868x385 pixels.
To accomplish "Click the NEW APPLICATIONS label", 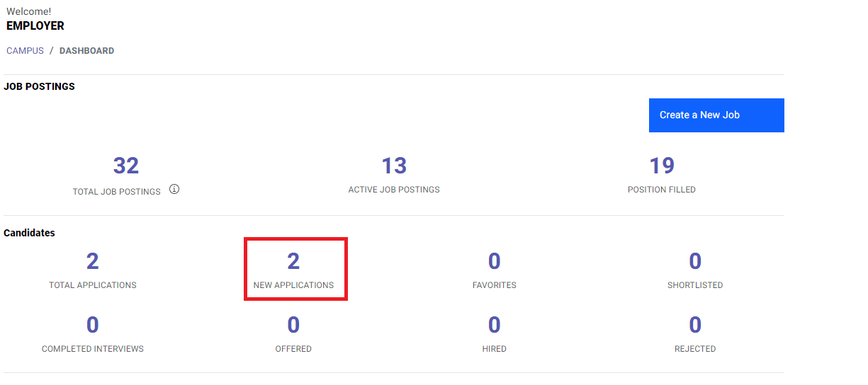I will tap(293, 285).
